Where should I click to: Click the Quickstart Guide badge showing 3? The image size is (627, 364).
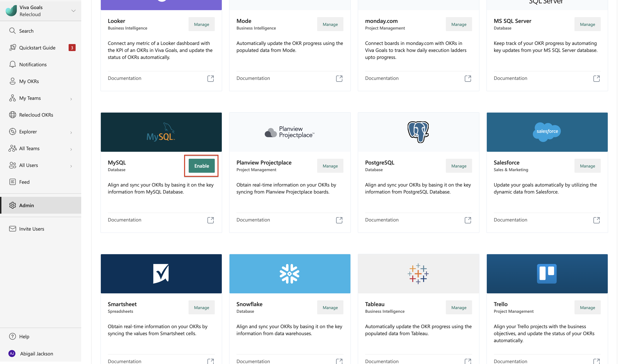[x=72, y=47]
